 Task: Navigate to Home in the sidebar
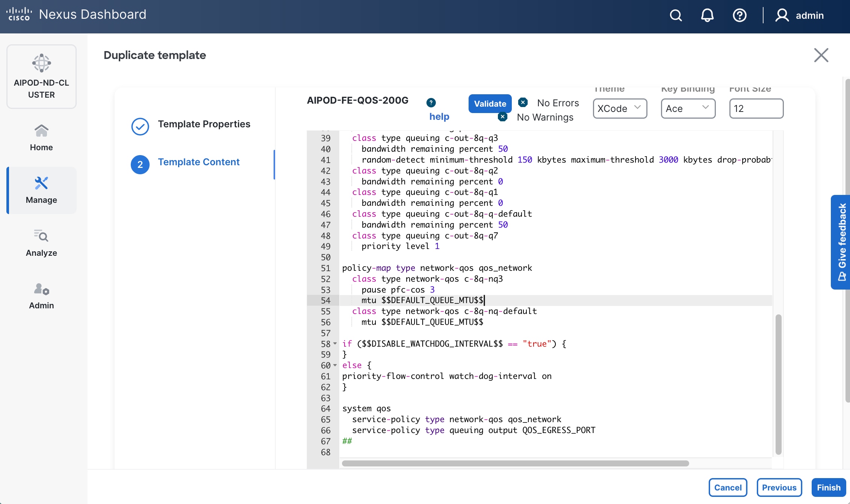[41, 138]
